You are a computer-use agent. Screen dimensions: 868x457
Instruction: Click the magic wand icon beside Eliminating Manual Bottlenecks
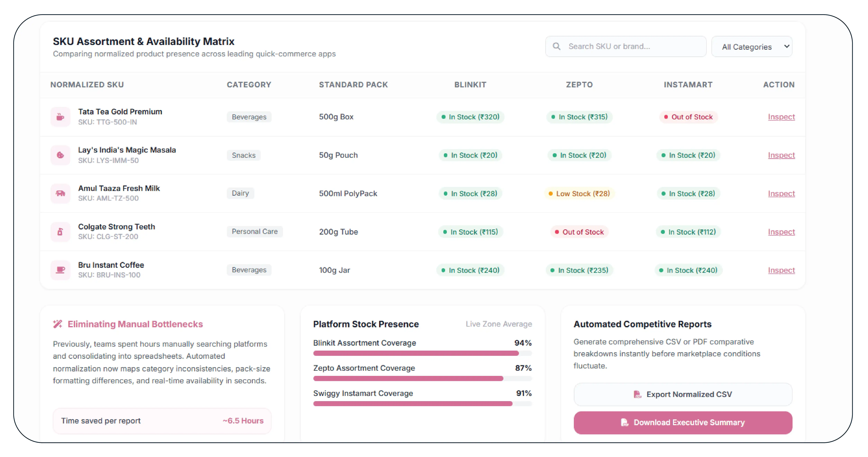tap(58, 324)
